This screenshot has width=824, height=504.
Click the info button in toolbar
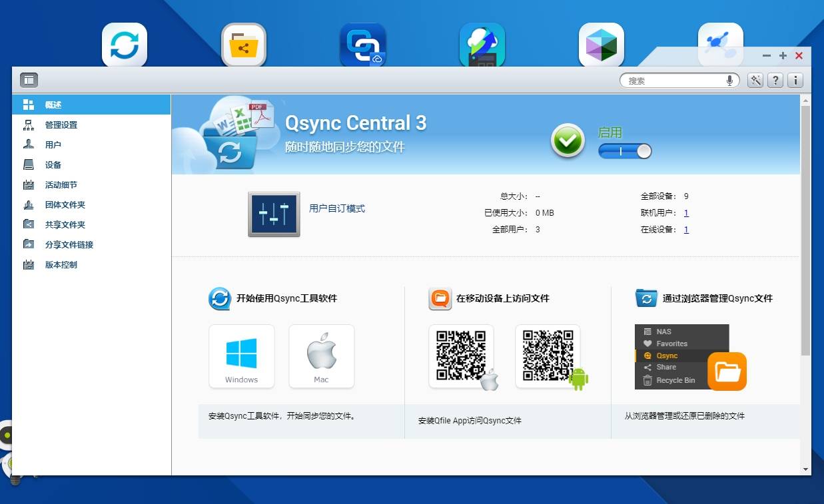795,81
